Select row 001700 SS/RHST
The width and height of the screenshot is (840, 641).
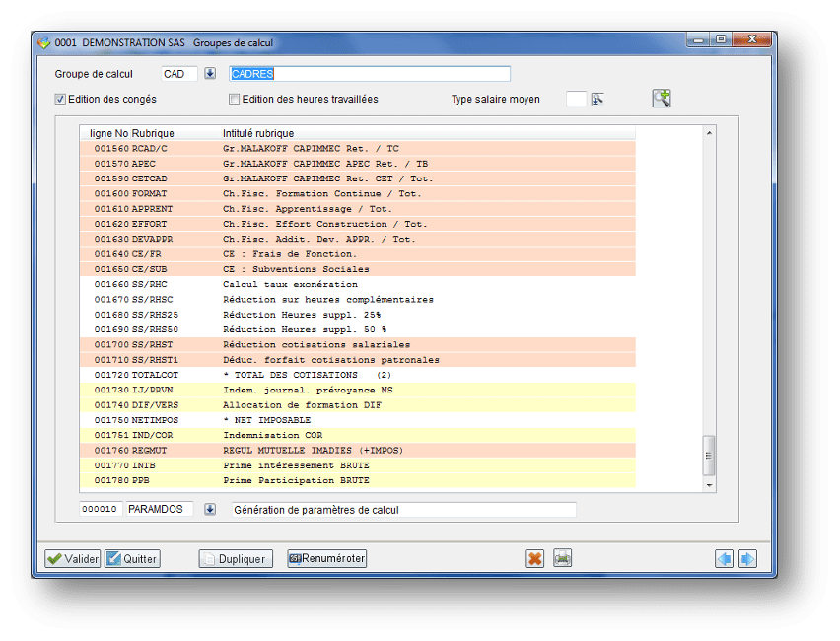(358, 344)
